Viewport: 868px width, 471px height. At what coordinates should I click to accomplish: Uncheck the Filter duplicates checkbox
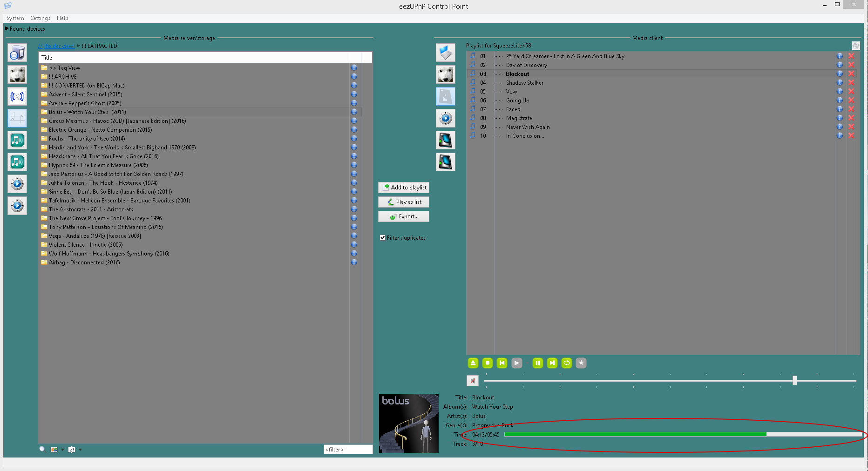382,238
